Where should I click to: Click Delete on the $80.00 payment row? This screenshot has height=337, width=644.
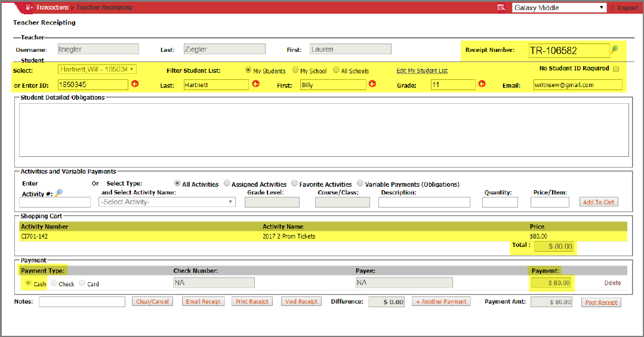[x=612, y=283]
